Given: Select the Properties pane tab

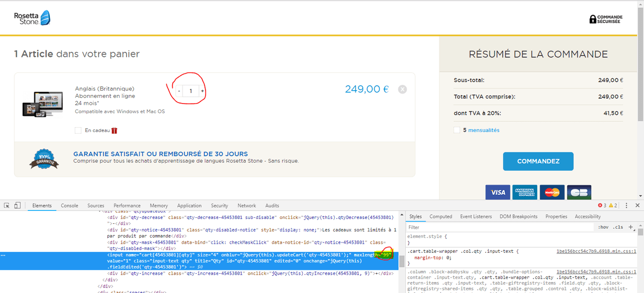Looking at the screenshot, I should (x=557, y=217).
